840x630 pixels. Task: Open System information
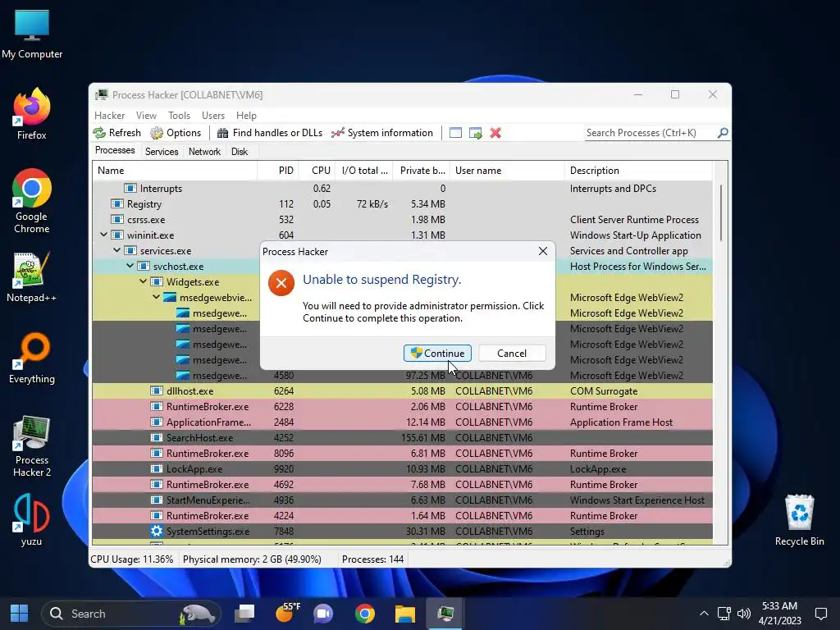click(382, 133)
